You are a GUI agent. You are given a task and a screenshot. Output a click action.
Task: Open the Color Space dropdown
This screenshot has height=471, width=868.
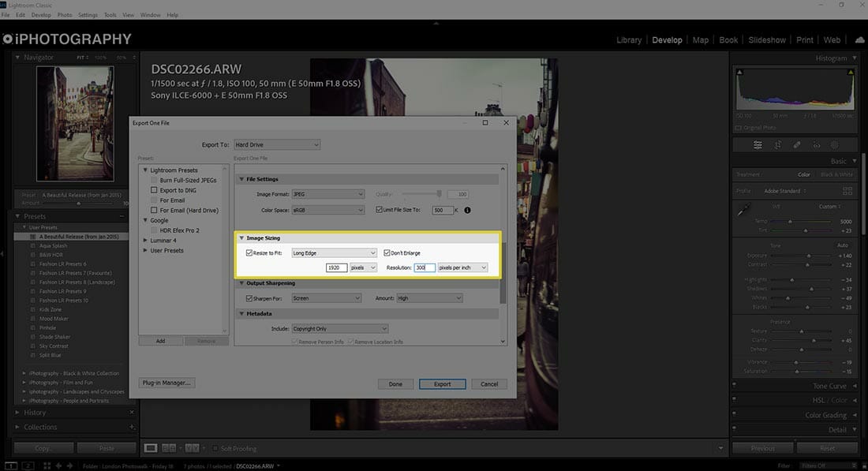(327, 211)
